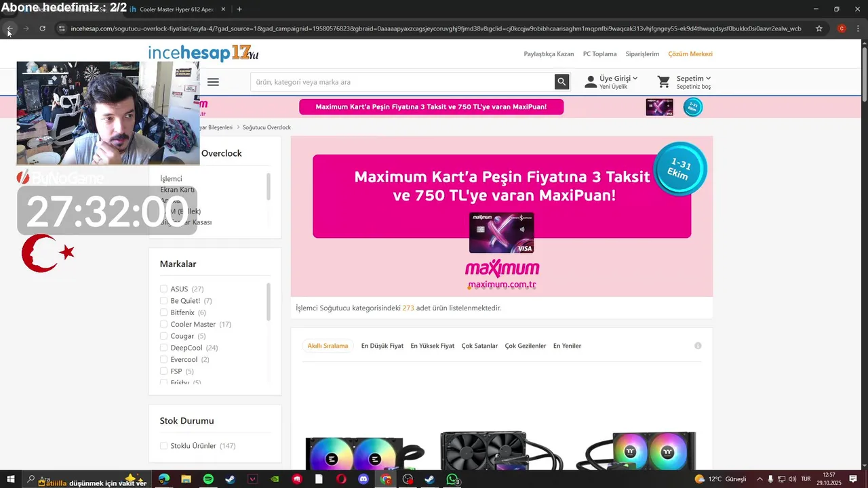
Task: Sort by En Yüksek Fiyat
Action: tap(433, 346)
